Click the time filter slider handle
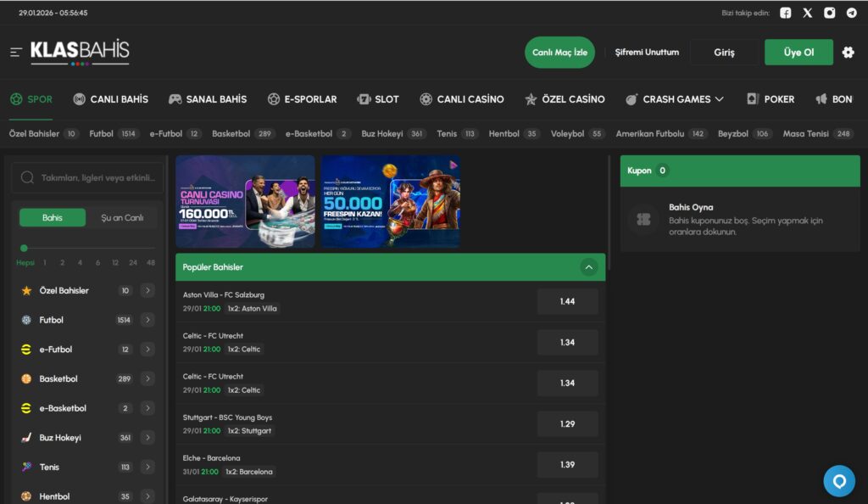This screenshot has width=868, height=504. click(24, 248)
